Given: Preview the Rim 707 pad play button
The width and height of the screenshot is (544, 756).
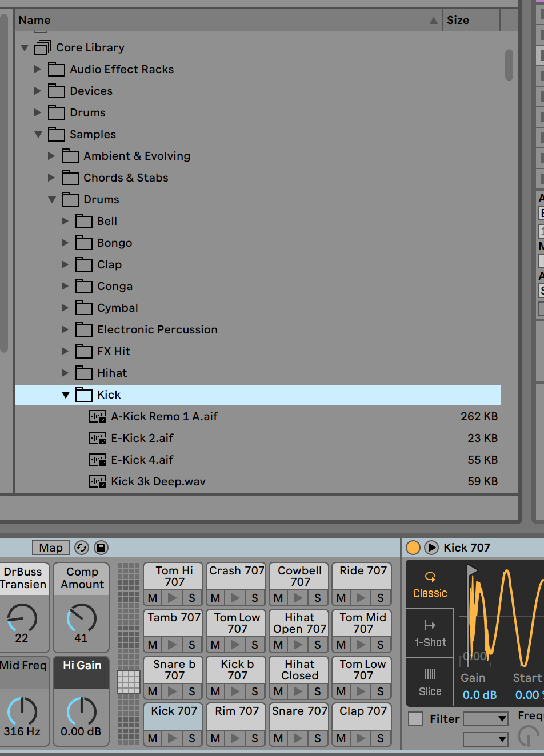Looking at the screenshot, I should click(x=235, y=738).
